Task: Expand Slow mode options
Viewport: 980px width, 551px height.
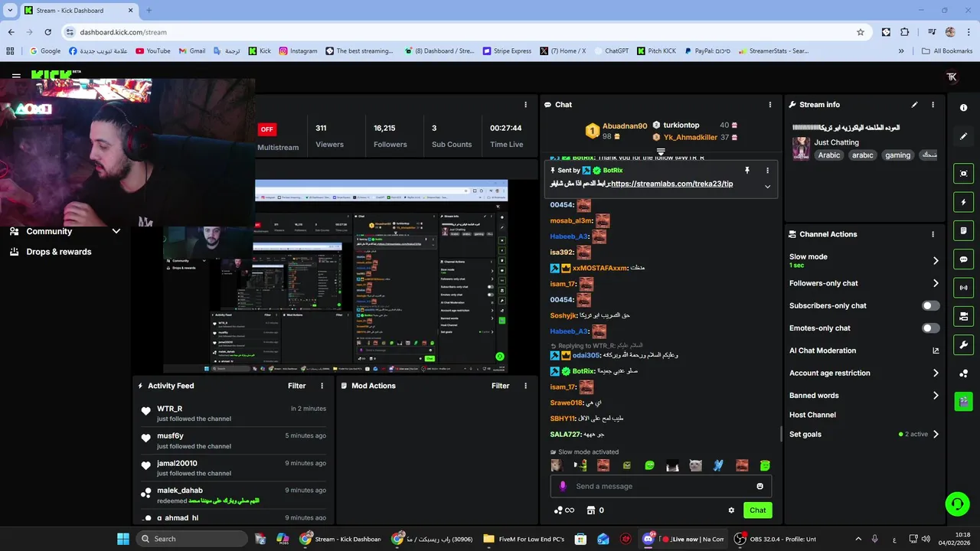Action: 936,260
